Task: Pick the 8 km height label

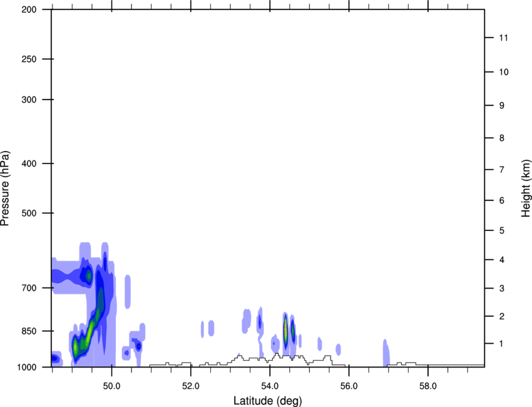Action: [x=502, y=138]
